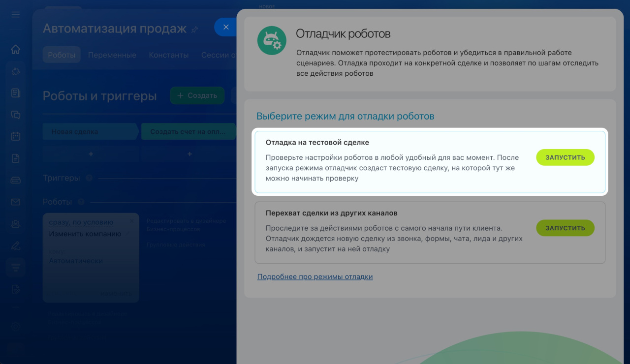
Task: Open the Copilot icon in sidebar
Action: [16, 71]
